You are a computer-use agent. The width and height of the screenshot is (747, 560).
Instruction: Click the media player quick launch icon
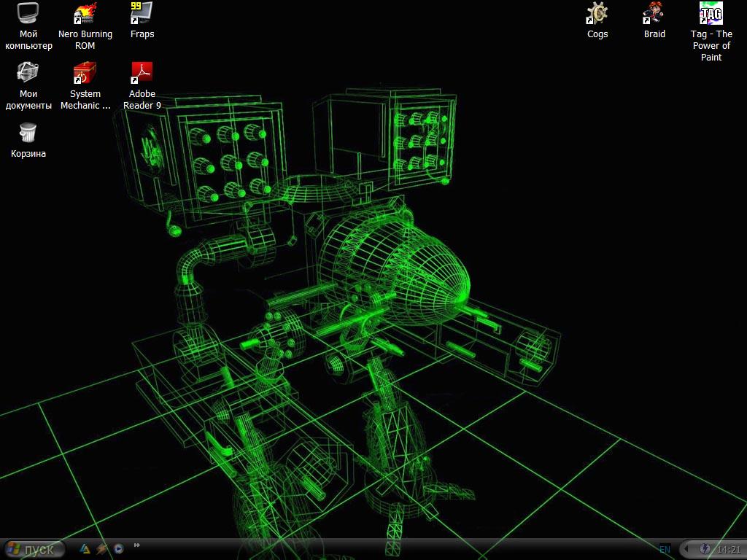pyautogui.click(x=118, y=549)
